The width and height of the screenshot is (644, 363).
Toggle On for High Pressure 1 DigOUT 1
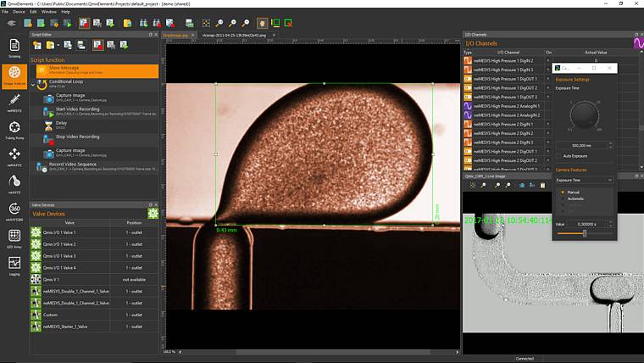click(548, 79)
